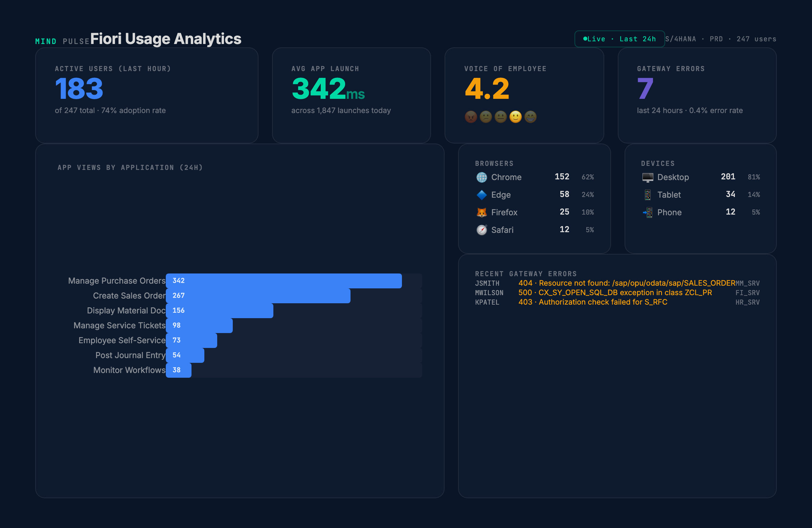Click the Phone device icon
Image resolution: width=812 pixels, height=528 pixels.
point(647,212)
